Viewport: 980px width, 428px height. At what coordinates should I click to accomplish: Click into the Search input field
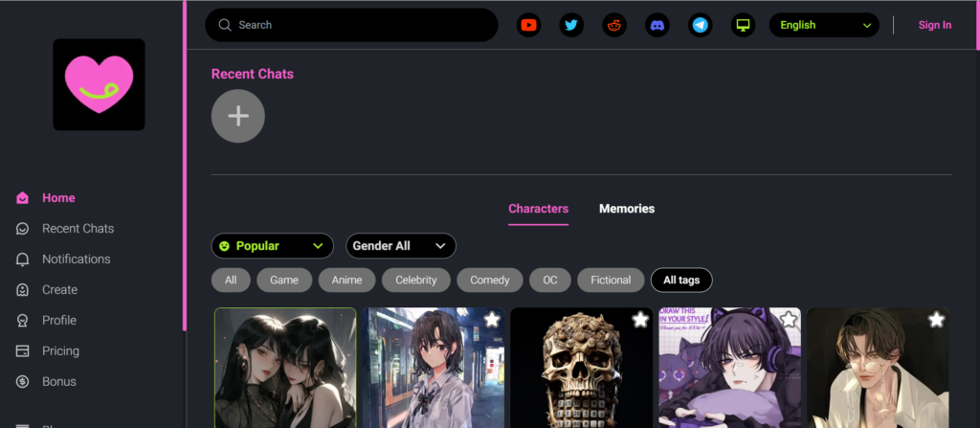click(352, 25)
